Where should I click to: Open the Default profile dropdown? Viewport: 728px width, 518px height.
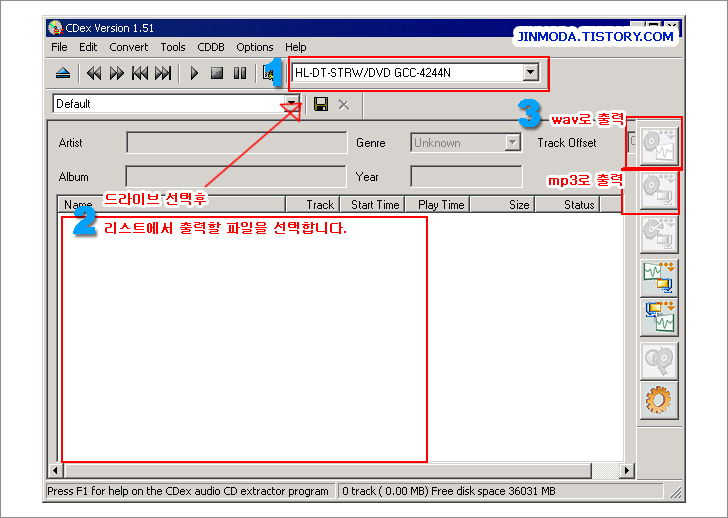[291, 104]
